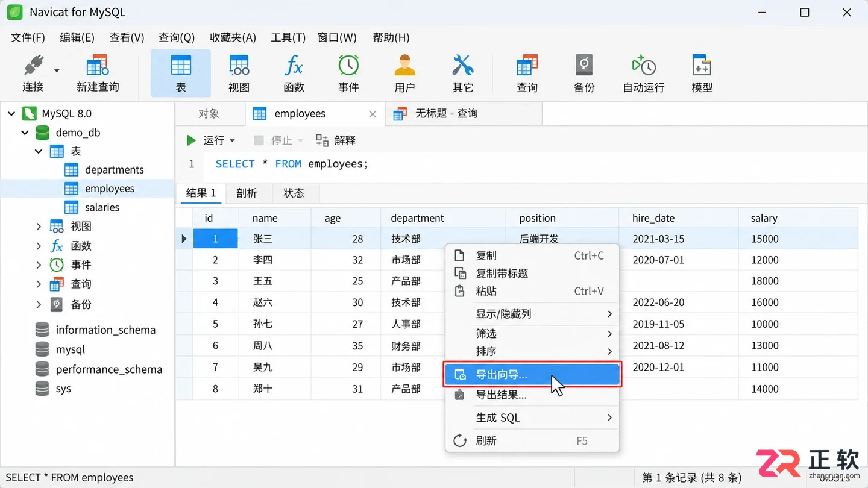868x488 pixels.
Task: Expand the 视图 tree node
Action: point(39,227)
